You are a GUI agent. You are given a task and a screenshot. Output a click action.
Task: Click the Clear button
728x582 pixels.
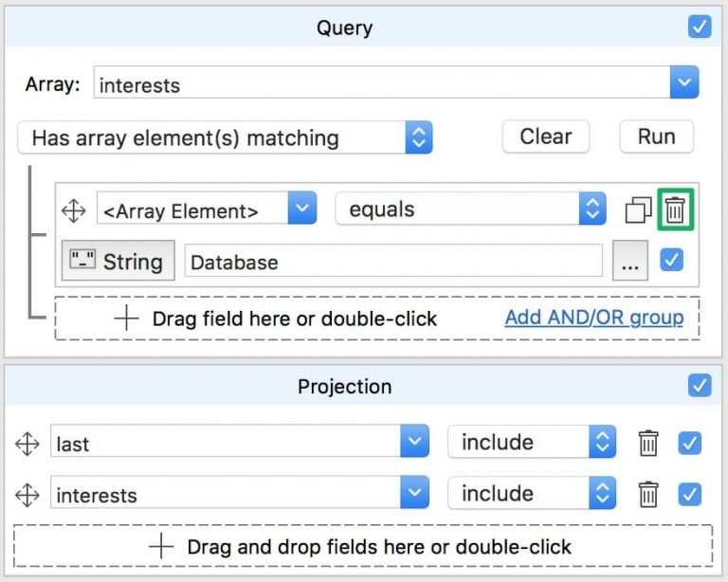[545, 136]
